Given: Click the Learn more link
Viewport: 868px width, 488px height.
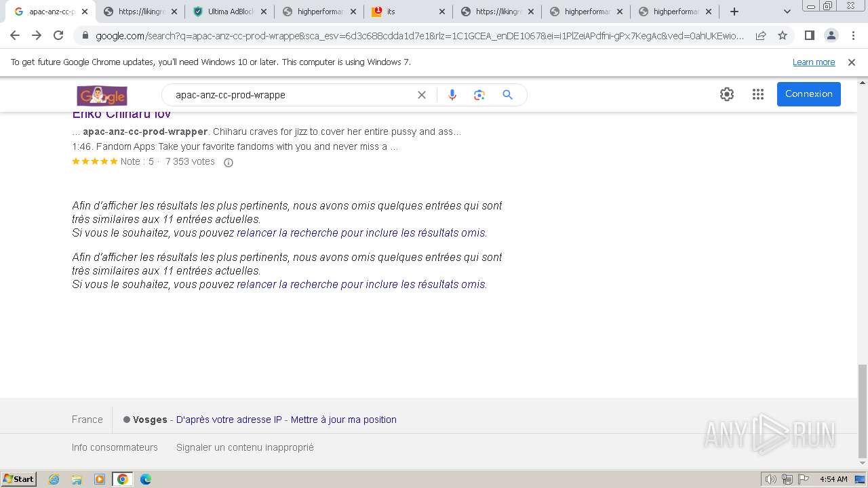Looking at the screenshot, I should click(x=814, y=62).
